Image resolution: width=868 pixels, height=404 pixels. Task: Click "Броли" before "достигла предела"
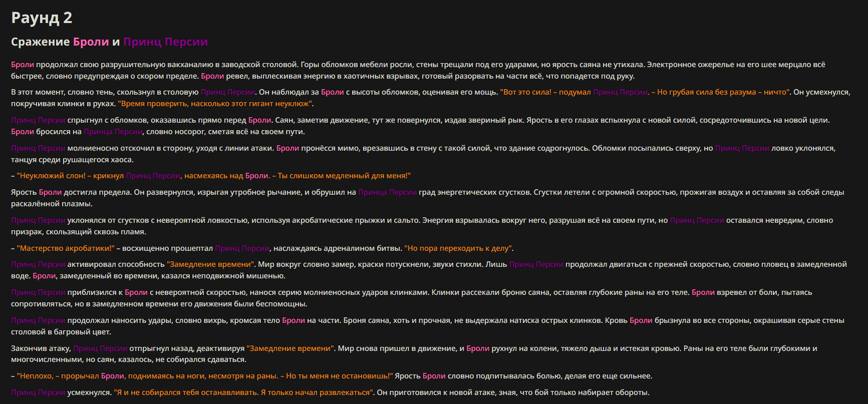tap(50, 192)
